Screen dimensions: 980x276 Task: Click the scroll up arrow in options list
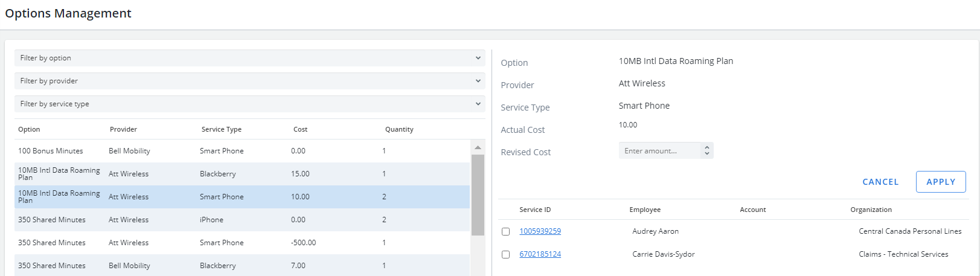coord(478,147)
